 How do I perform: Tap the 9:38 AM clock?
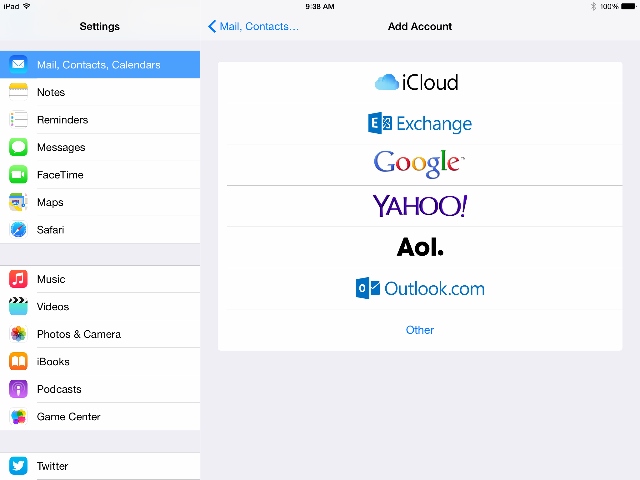pyautogui.click(x=320, y=7)
